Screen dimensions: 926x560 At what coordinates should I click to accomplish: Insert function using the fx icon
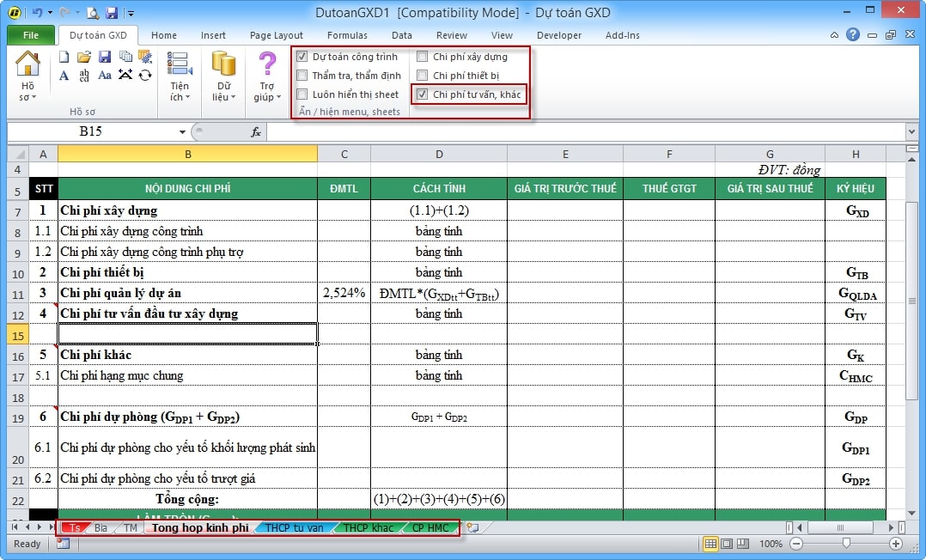(255, 132)
